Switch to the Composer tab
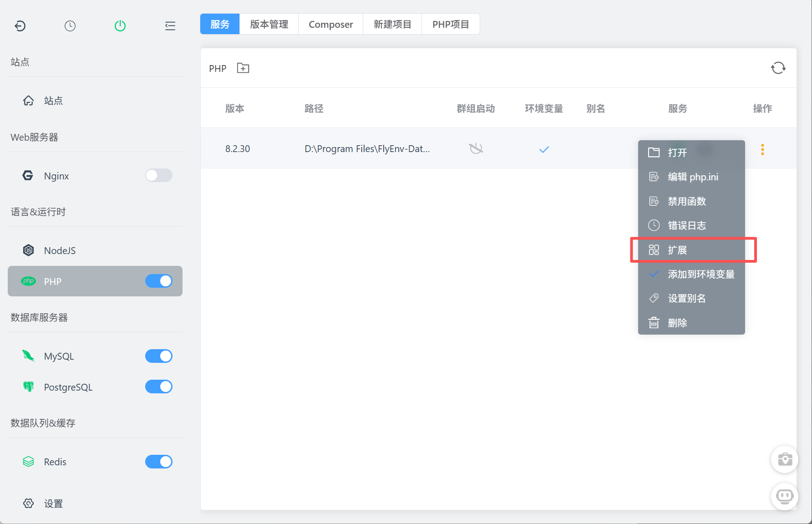Viewport: 812px width, 524px height. coord(330,24)
